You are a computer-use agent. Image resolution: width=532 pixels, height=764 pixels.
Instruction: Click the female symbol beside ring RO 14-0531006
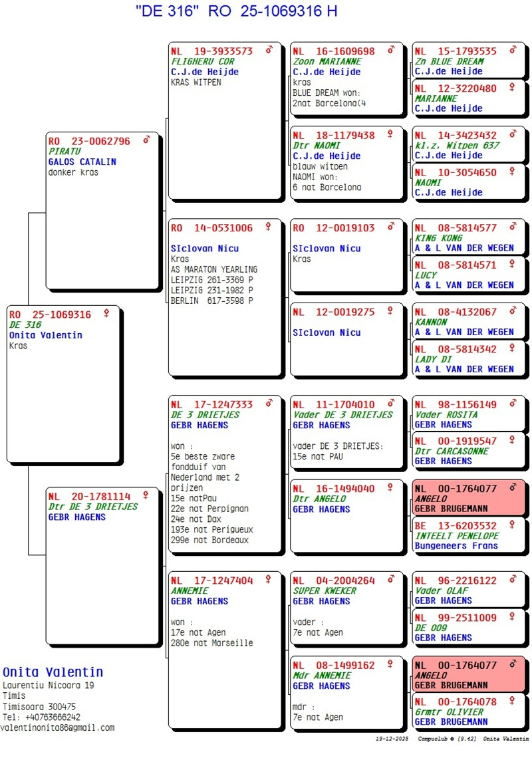pyautogui.click(x=268, y=227)
